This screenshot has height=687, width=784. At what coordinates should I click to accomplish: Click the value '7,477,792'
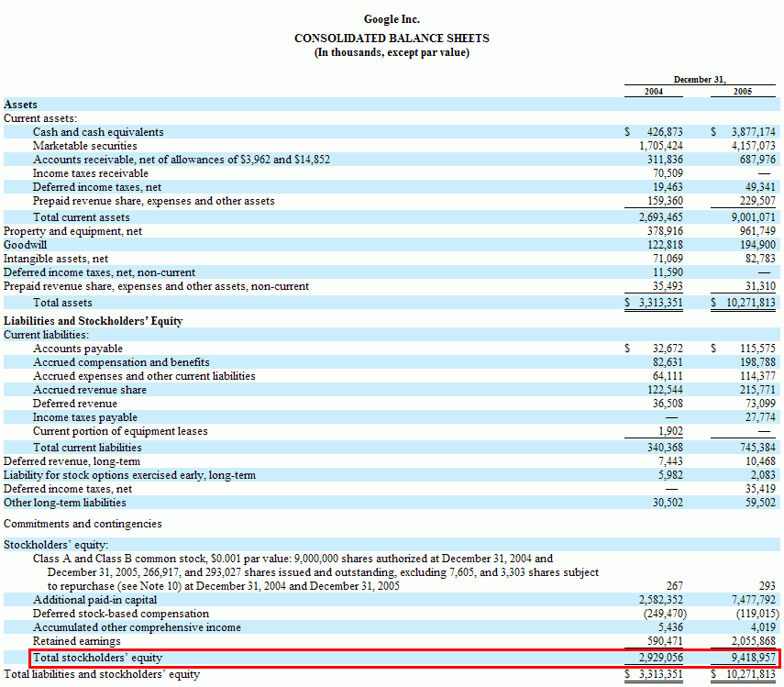[x=753, y=600]
